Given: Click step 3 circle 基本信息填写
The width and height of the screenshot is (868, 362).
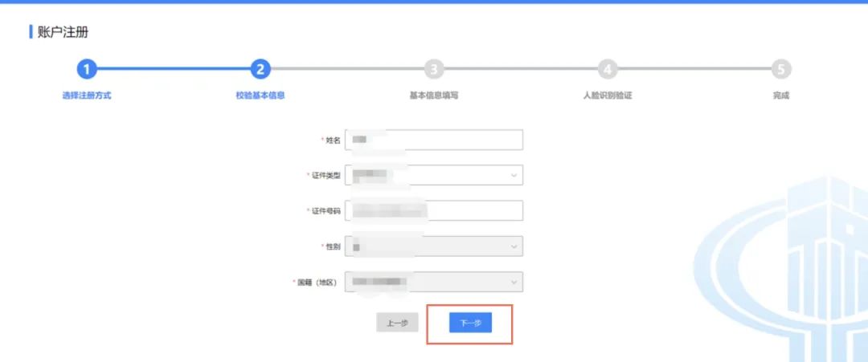Looking at the screenshot, I should click(x=434, y=70).
